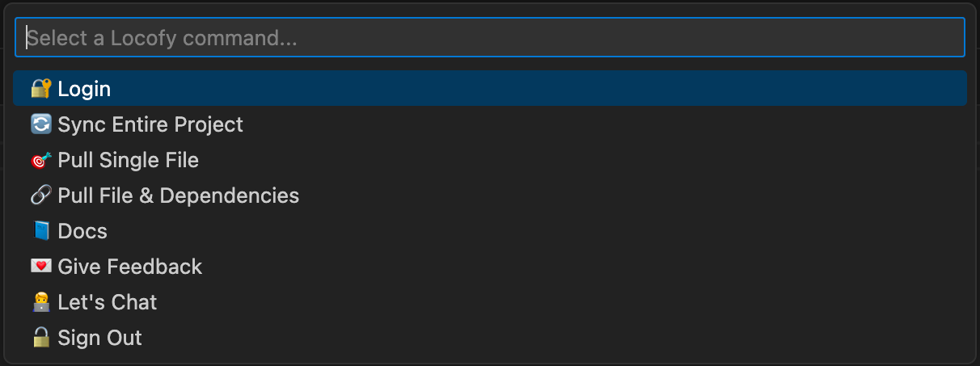Click the dart target Pull Single File icon
The height and width of the screenshot is (366, 980).
click(x=41, y=160)
